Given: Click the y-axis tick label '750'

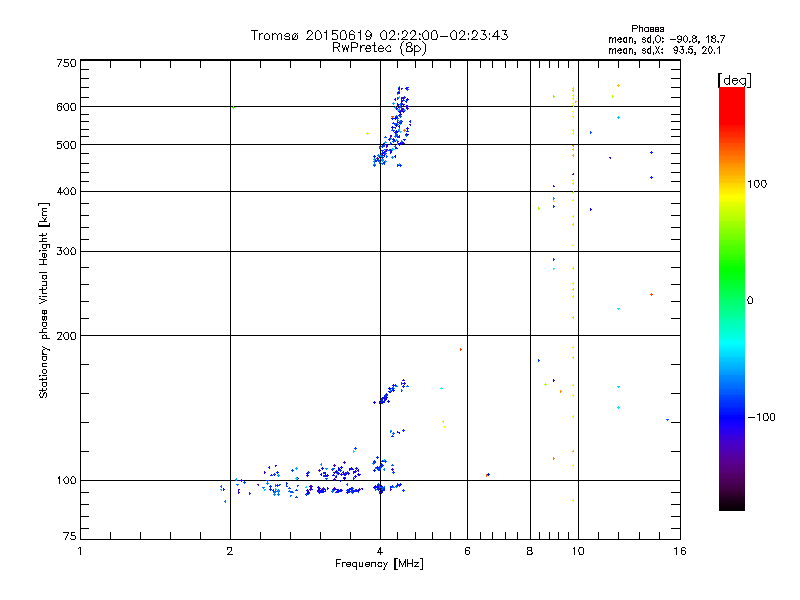Looking at the screenshot, I should (66, 63).
